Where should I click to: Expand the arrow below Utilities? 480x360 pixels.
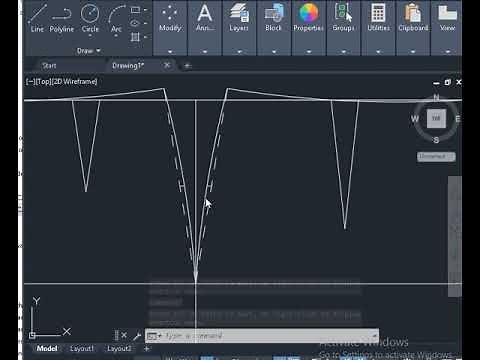tap(378, 52)
